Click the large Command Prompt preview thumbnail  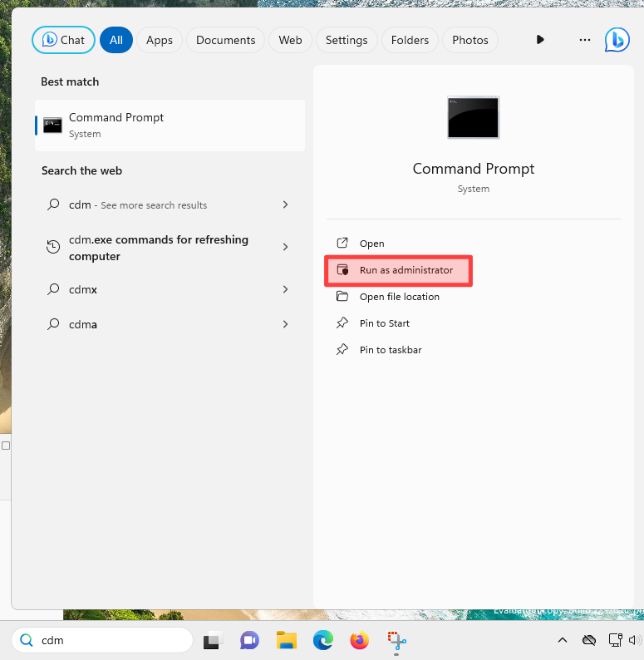473,117
